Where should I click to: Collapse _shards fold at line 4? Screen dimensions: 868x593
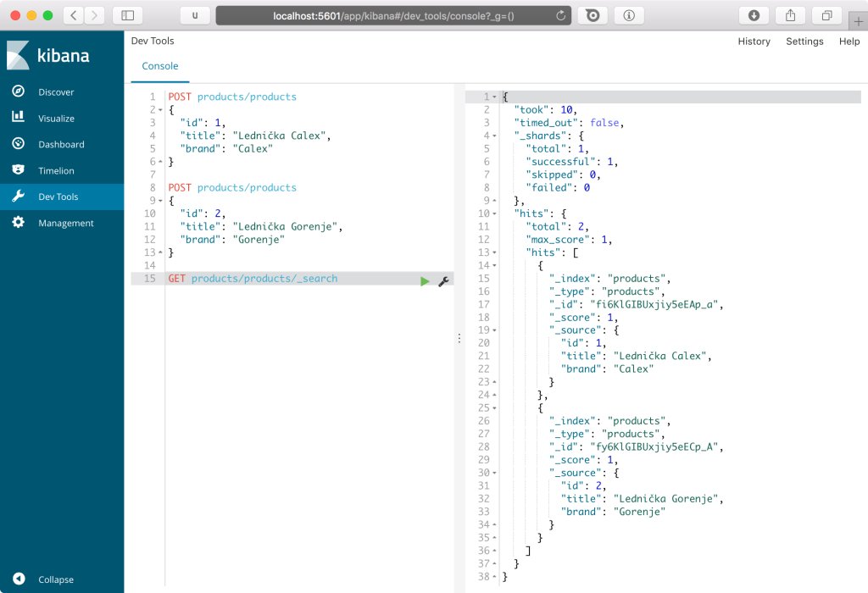click(x=494, y=136)
